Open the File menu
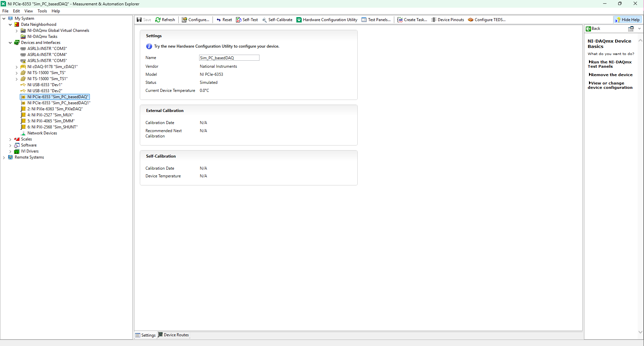The width and height of the screenshot is (644, 346). coord(5,11)
